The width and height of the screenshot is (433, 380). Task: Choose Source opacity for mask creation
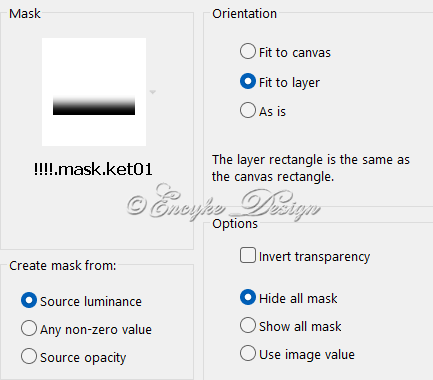(x=29, y=356)
